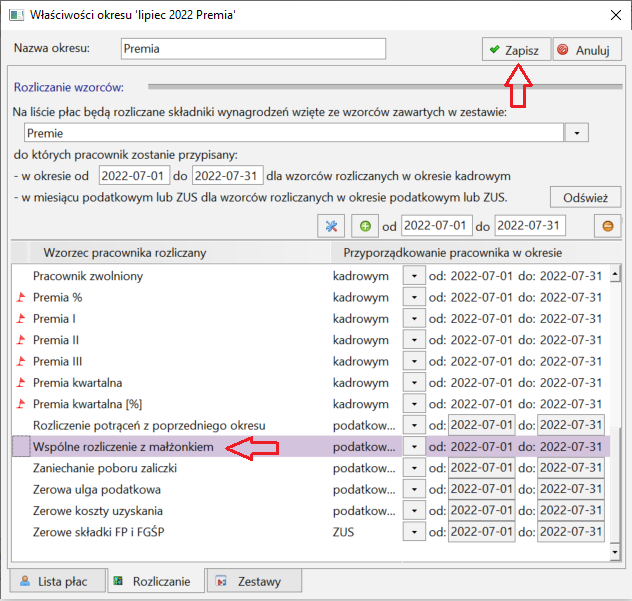Save changes with the Zapisz button
This screenshot has height=601, width=632.
(x=516, y=50)
